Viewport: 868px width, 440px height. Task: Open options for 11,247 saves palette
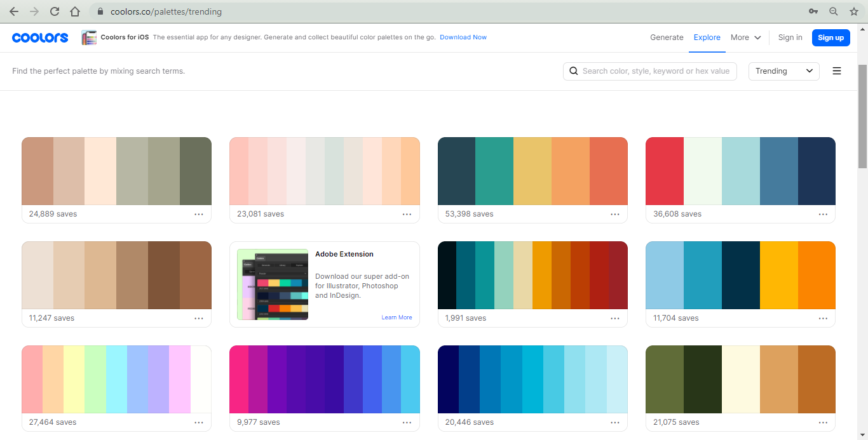199,318
